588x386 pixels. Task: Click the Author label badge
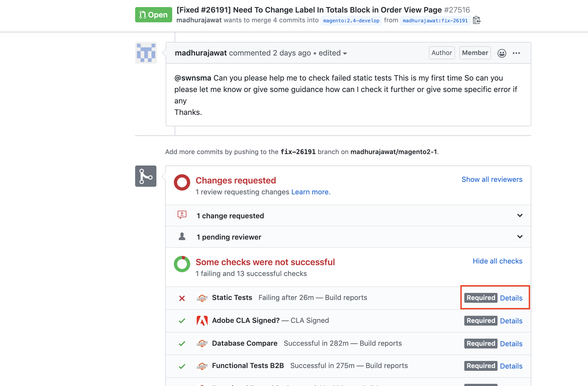point(442,53)
